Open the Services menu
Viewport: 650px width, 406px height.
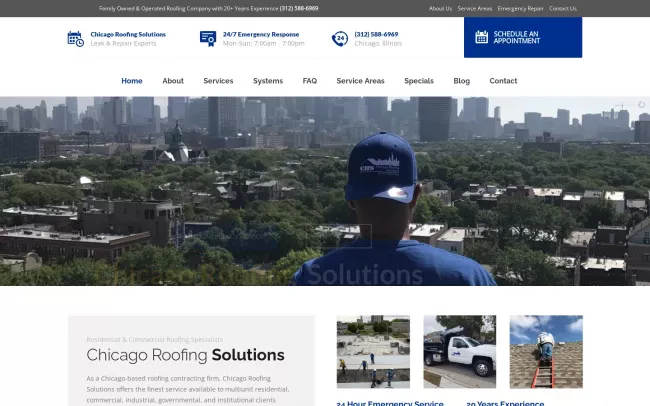pos(218,81)
